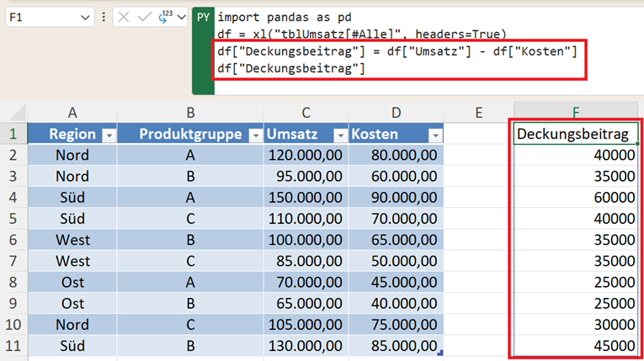Select the Deckungsbeitrag cell F1
Screen dimensions: 644x361
(576, 134)
